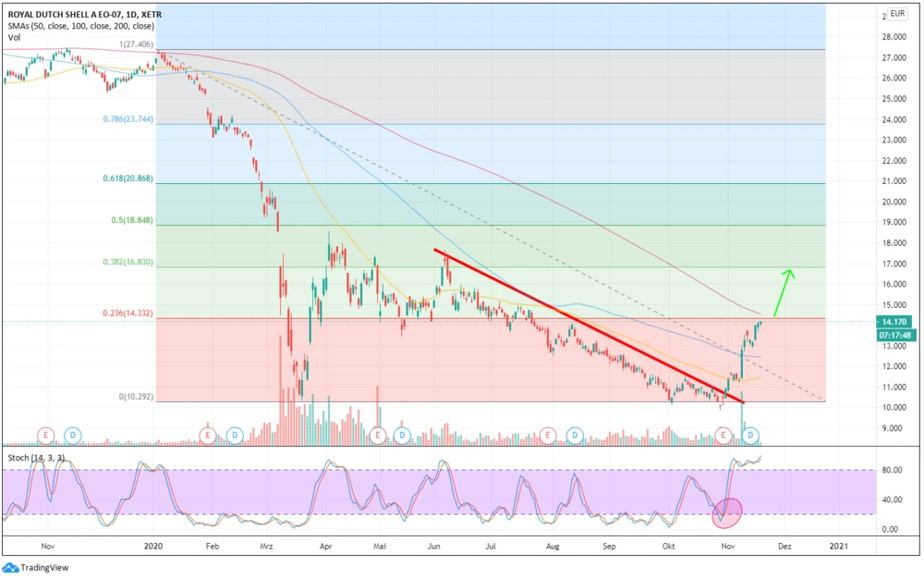Click the dividend D marker in November 2020
Screen dimensions: 924x578
click(x=750, y=436)
